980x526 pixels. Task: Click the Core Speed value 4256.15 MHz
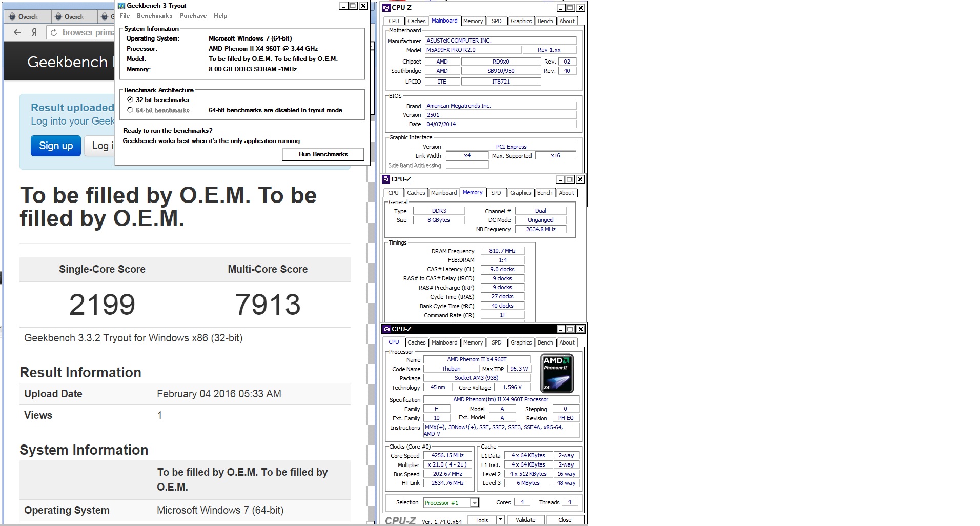click(447, 455)
